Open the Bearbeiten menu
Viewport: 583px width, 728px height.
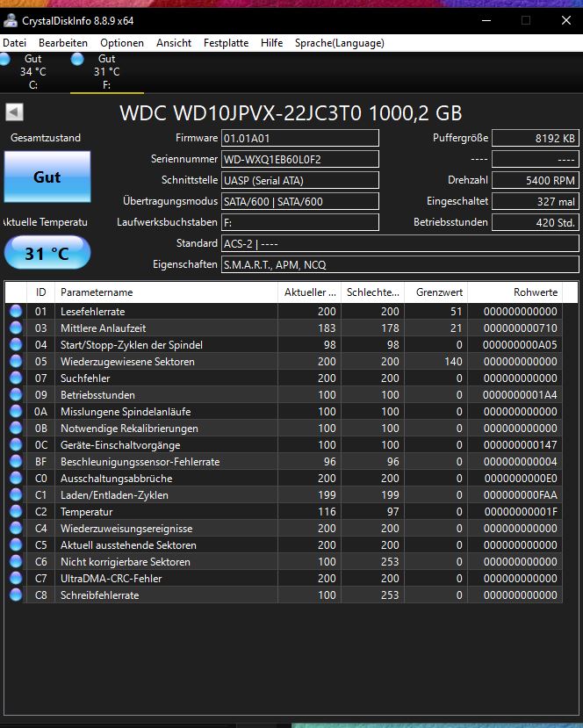click(x=63, y=43)
